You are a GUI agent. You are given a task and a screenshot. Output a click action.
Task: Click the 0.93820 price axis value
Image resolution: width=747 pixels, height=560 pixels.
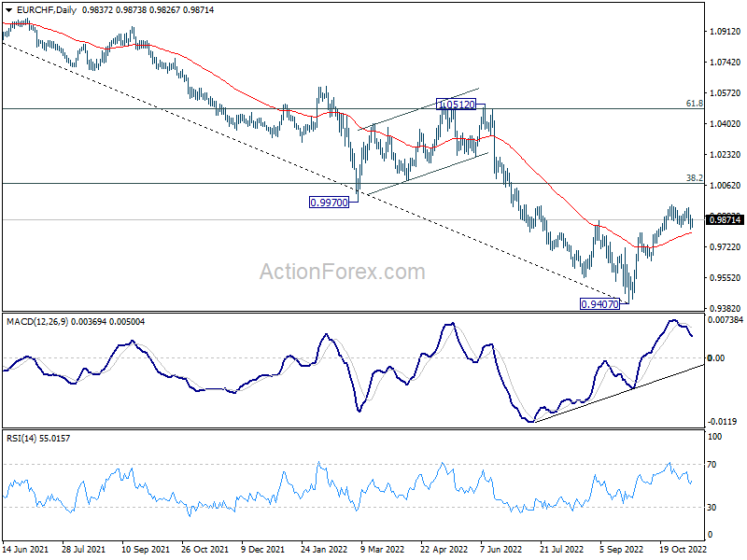pos(726,309)
